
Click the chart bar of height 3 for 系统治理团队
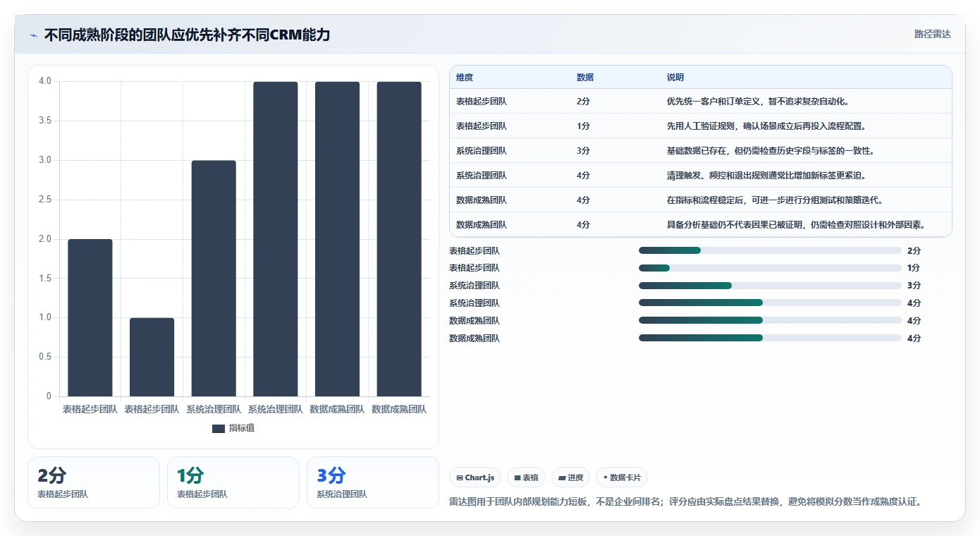coord(214,279)
